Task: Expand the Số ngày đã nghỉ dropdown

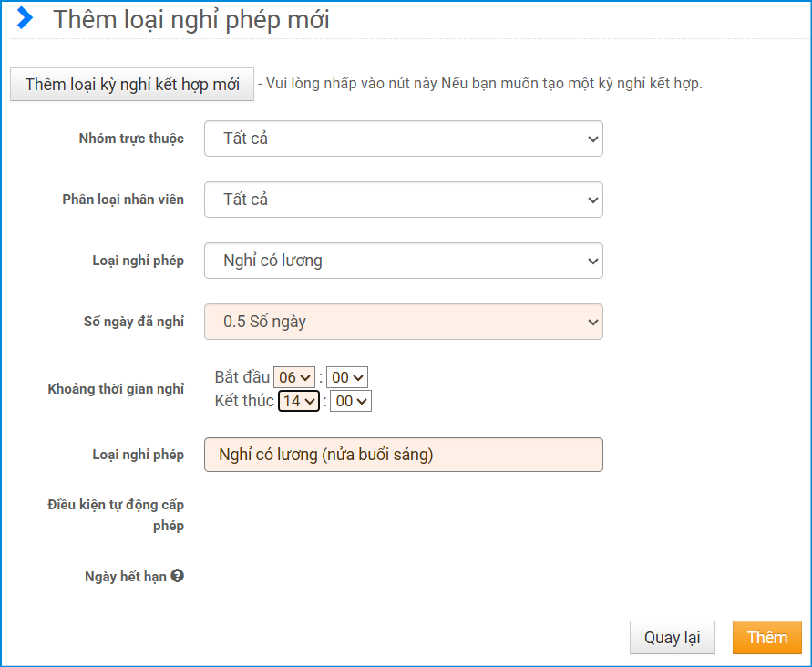Action: 403,322
